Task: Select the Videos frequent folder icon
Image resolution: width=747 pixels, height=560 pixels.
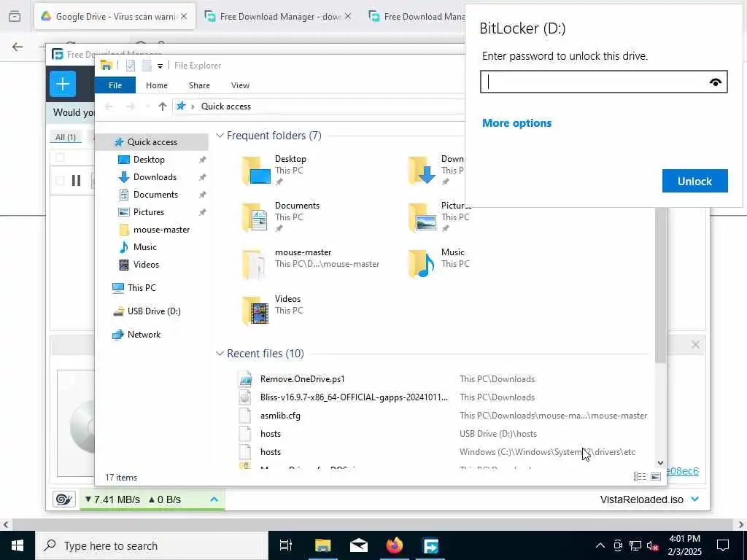Action: [256, 311]
